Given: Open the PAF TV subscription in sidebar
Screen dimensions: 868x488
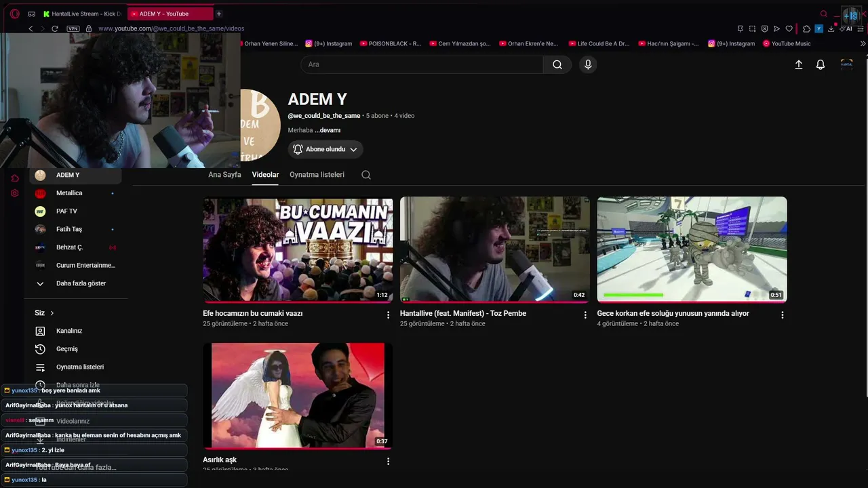Looking at the screenshot, I should click(75, 211).
